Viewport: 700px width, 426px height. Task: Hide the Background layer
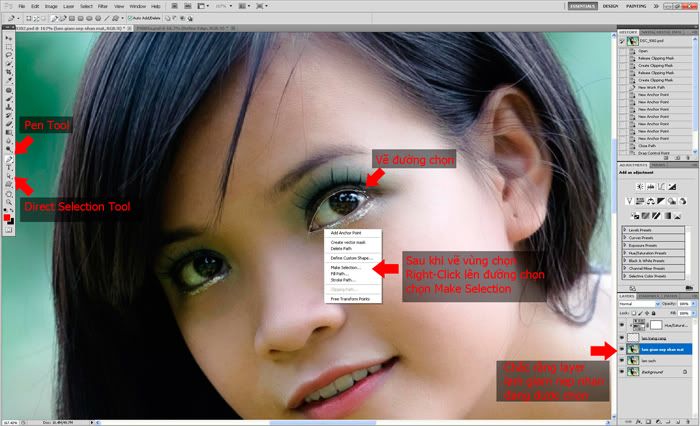[620, 371]
